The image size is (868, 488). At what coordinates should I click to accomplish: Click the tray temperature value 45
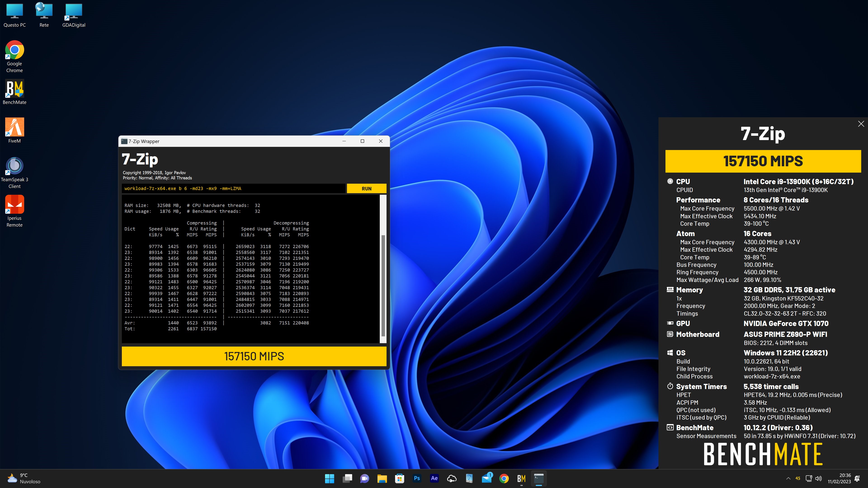click(x=797, y=478)
